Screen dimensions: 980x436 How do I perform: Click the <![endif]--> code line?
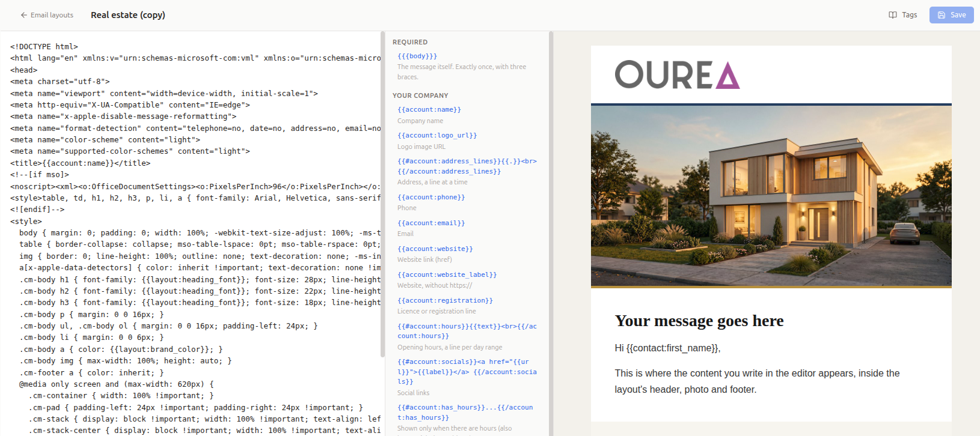pyautogui.click(x=37, y=210)
